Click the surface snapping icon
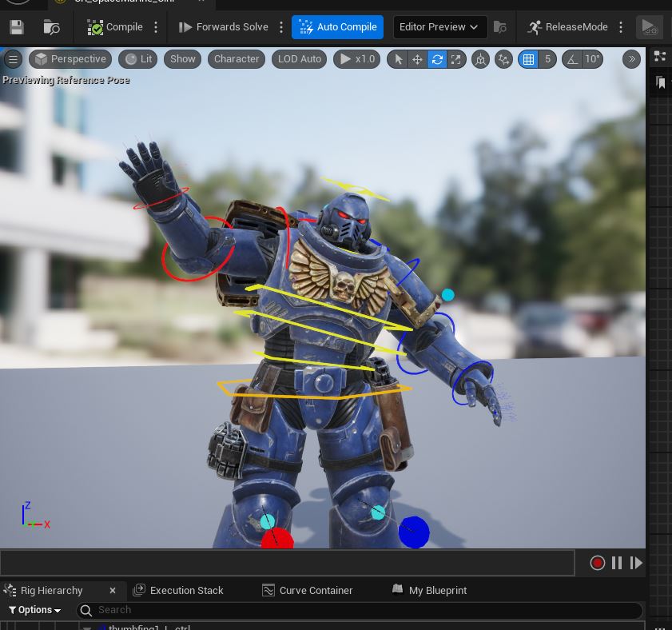Viewport: 672px width, 630px height. click(x=503, y=59)
